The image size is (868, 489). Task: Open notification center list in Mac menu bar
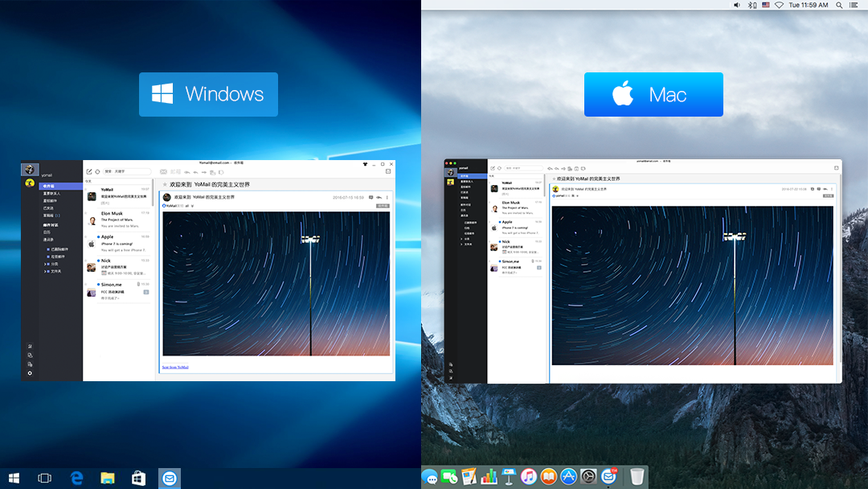click(x=854, y=5)
